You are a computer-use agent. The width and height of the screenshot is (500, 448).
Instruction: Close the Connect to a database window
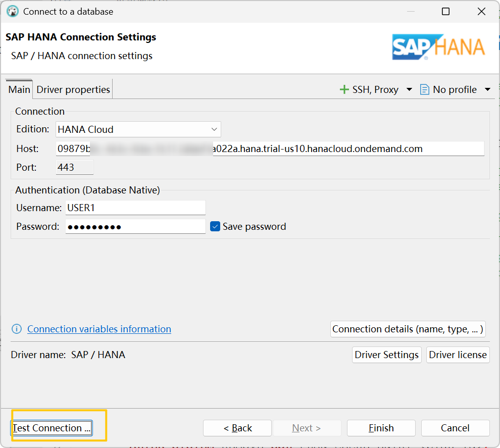481,12
